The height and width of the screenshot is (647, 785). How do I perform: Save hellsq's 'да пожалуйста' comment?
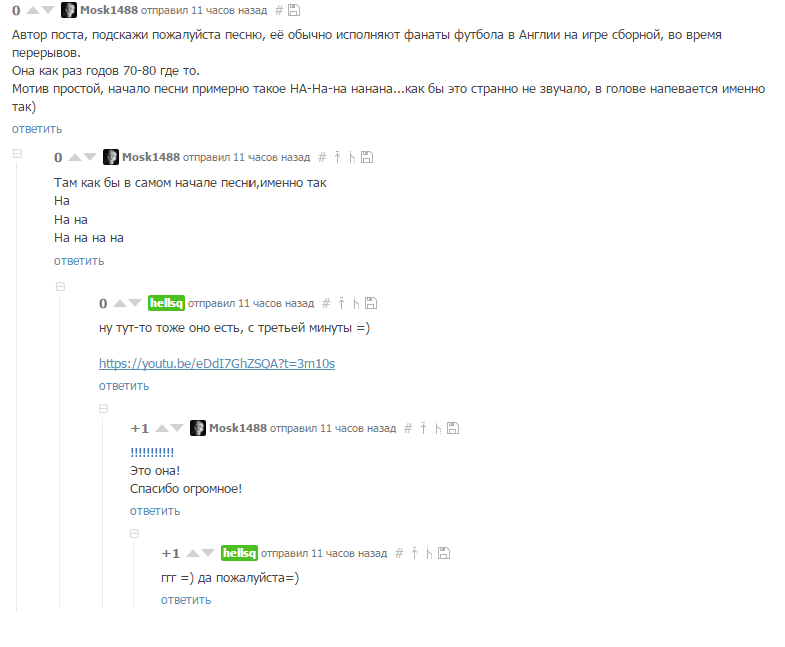[444, 553]
